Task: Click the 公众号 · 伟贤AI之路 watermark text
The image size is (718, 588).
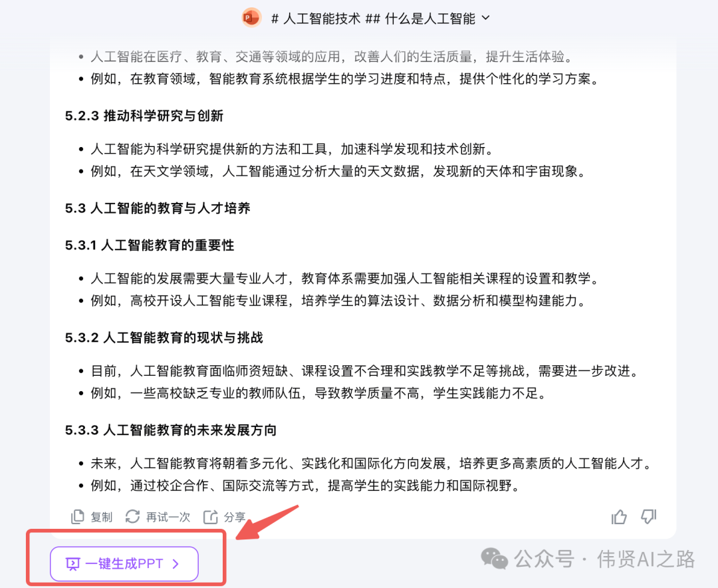Action: [x=604, y=559]
